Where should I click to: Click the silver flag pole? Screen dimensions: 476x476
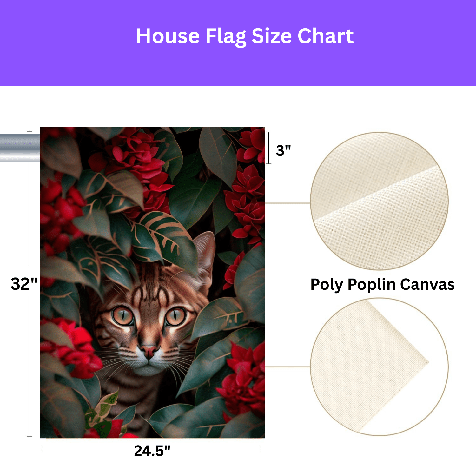coord(20,148)
